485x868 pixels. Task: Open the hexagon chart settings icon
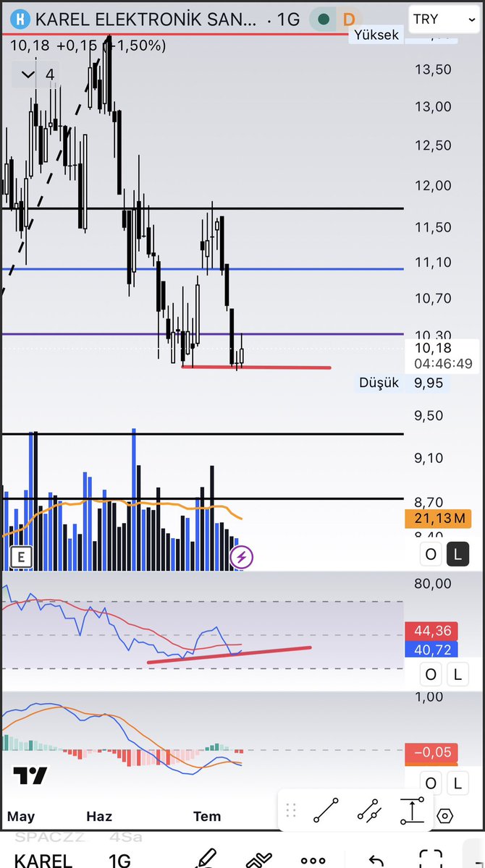click(445, 816)
